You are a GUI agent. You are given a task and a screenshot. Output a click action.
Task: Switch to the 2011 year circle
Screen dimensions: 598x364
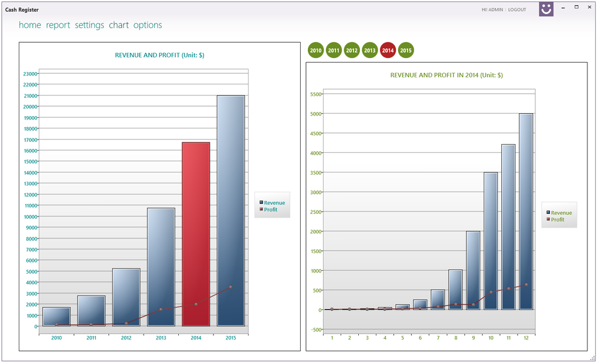point(334,50)
